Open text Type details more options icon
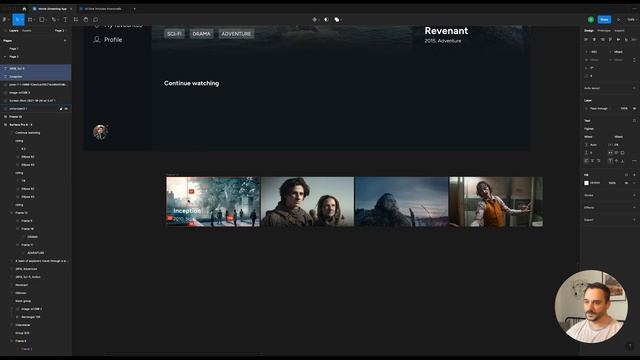Screen dimensions: 640x360 [x=634, y=161]
